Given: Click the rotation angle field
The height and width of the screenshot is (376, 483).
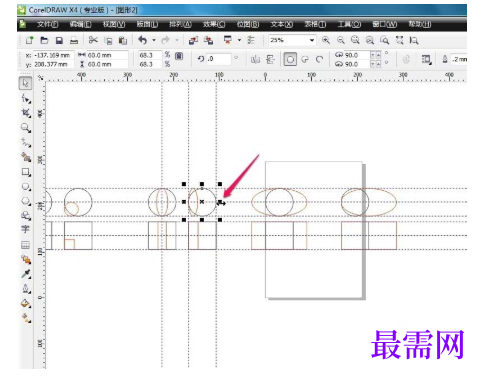Looking at the screenshot, I should click(x=219, y=59).
